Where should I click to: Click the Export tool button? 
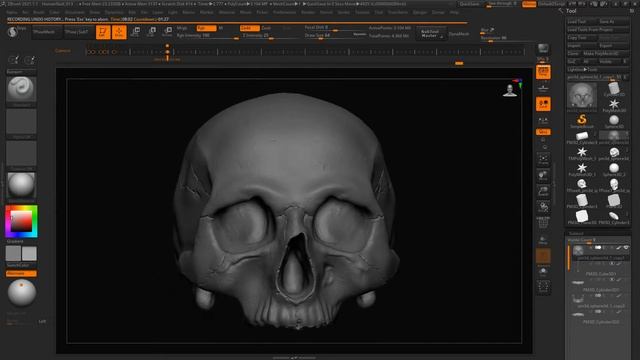coord(613,46)
